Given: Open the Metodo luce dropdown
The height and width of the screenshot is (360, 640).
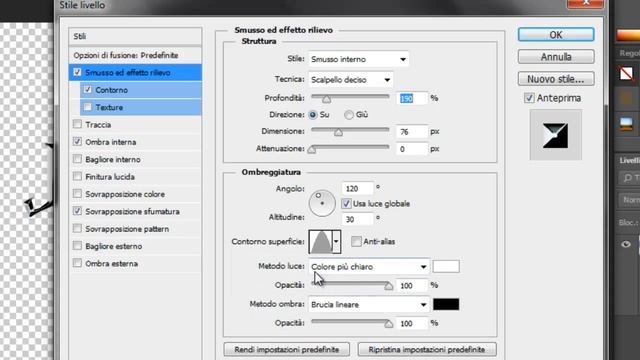Looking at the screenshot, I should coord(369,267).
